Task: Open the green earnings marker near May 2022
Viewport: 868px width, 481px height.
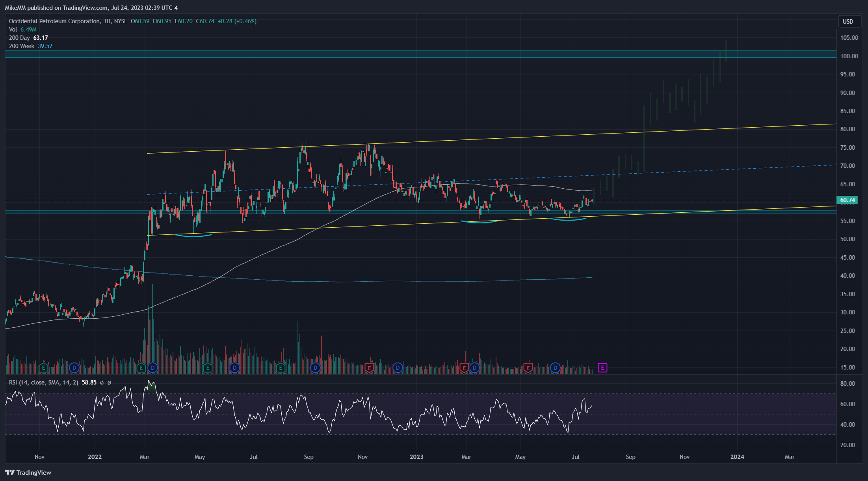Action: (208, 368)
